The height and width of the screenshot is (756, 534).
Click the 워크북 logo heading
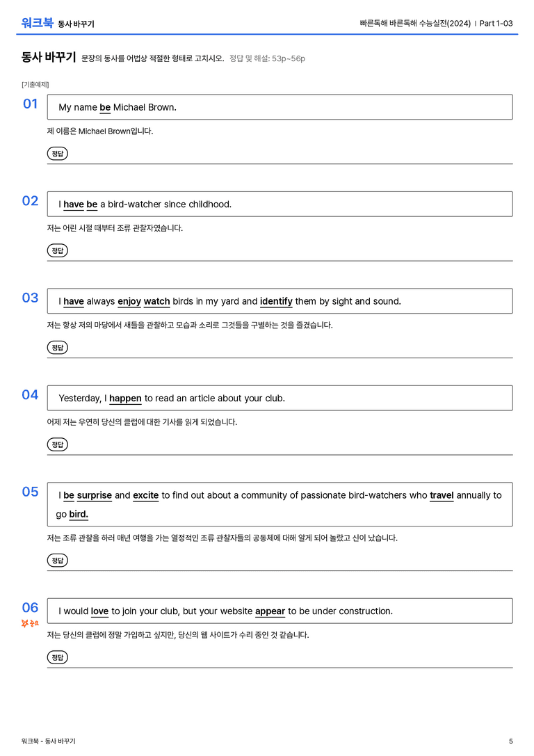coord(37,23)
